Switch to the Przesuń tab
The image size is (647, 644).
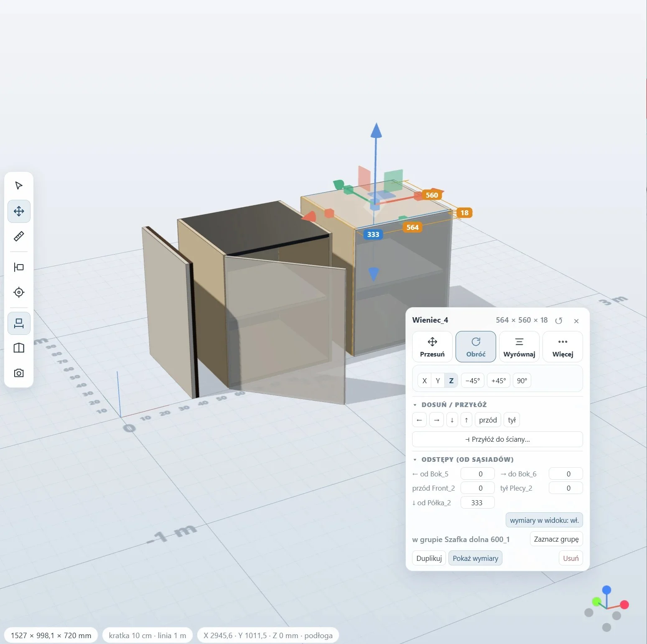click(432, 346)
